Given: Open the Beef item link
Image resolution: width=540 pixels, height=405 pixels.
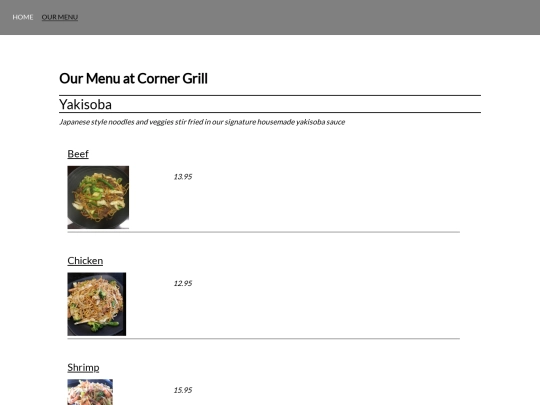Looking at the screenshot, I should [x=78, y=154].
